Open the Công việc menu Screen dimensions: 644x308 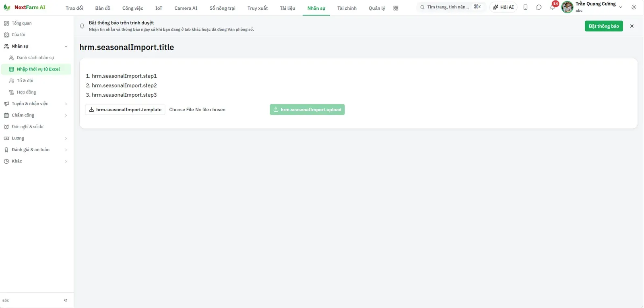click(x=133, y=8)
